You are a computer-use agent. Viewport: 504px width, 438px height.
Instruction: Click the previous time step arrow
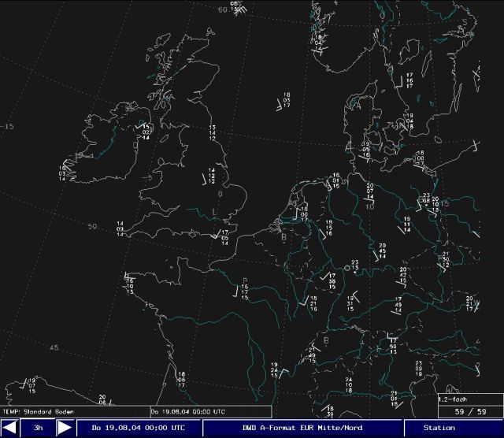click(9, 428)
